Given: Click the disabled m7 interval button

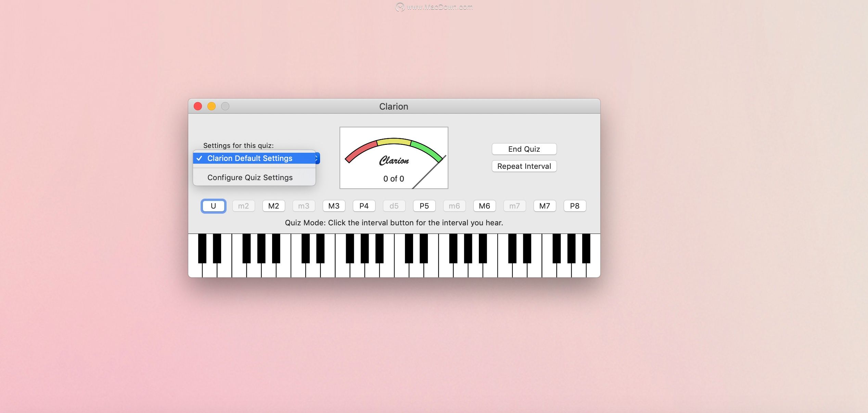Looking at the screenshot, I should [514, 206].
